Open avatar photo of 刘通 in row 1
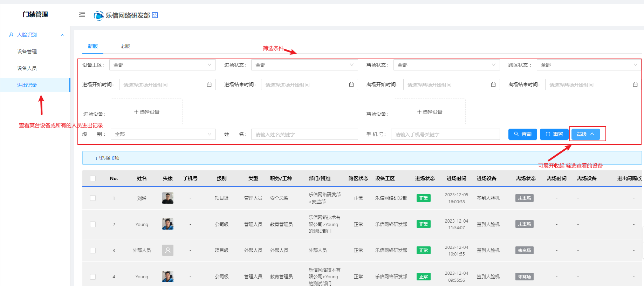 pos(168,198)
